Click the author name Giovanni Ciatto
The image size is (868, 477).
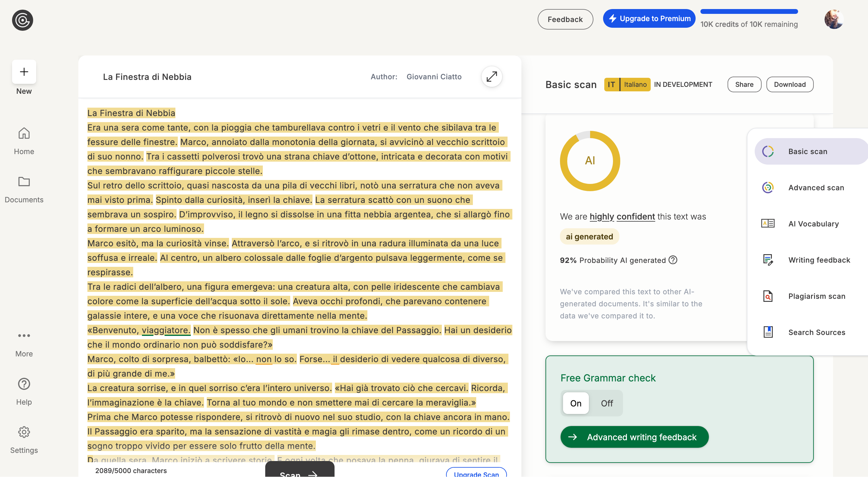point(434,77)
